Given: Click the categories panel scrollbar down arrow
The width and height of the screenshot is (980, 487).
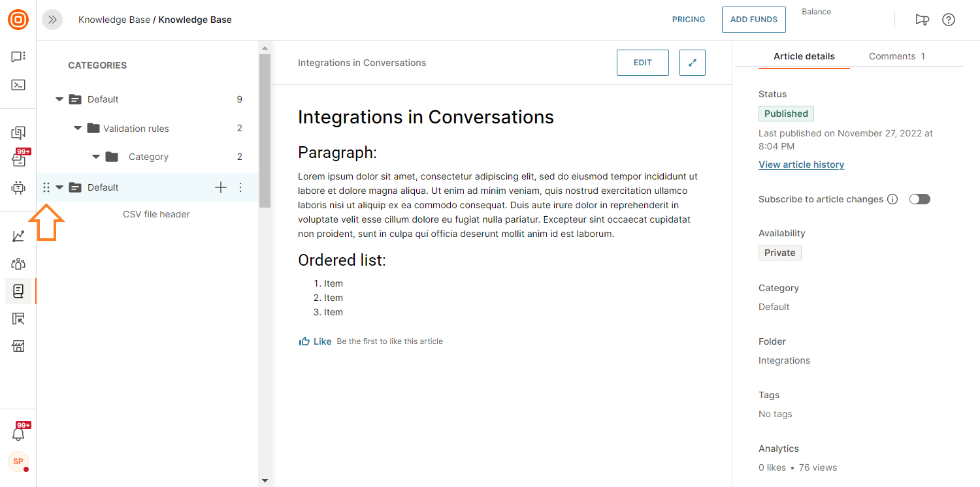Looking at the screenshot, I should coord(265,480).
